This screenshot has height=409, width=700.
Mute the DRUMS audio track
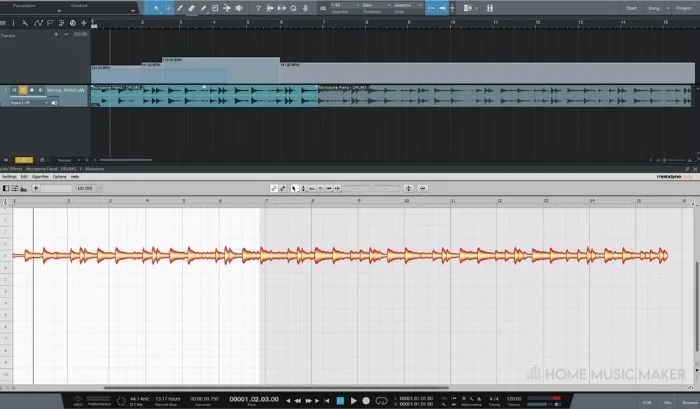(14, 90)
